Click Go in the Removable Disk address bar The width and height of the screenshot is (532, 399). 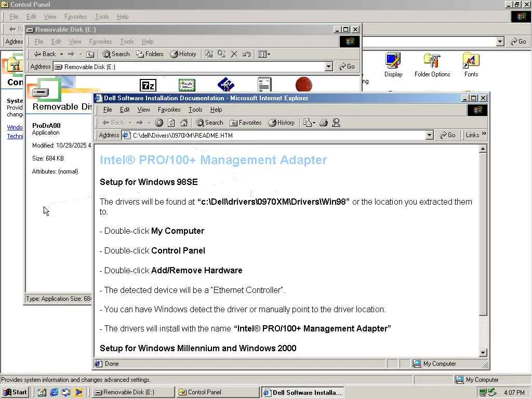(347, 66)
